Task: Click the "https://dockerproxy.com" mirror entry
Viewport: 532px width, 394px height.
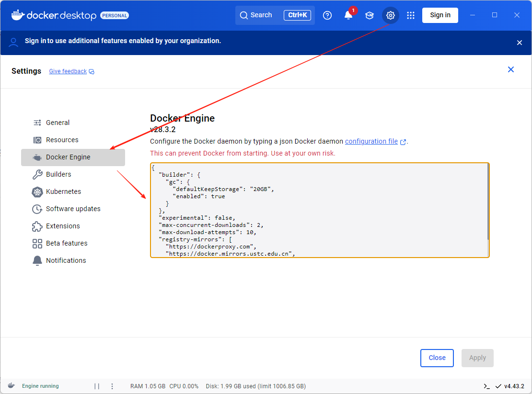Action: pos(211,247)
